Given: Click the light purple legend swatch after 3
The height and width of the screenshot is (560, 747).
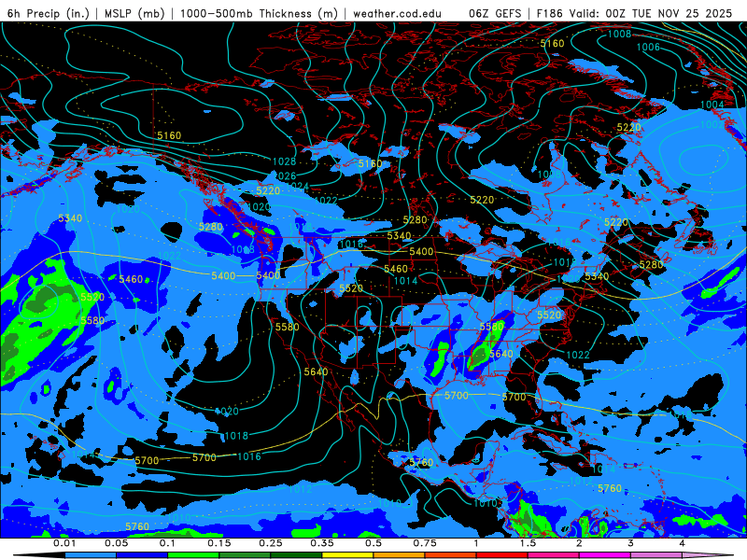Looking at the screenshot, I should (656, 555).
